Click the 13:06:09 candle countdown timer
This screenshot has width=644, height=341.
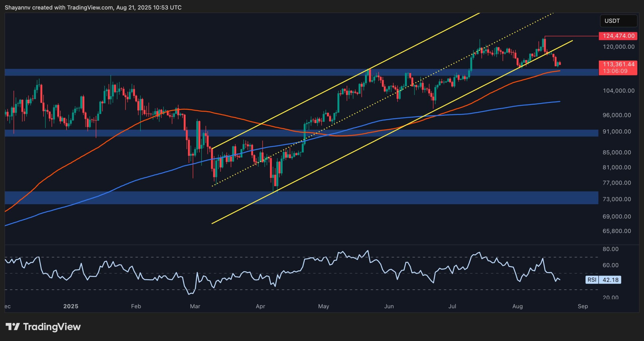pos(615,71)
